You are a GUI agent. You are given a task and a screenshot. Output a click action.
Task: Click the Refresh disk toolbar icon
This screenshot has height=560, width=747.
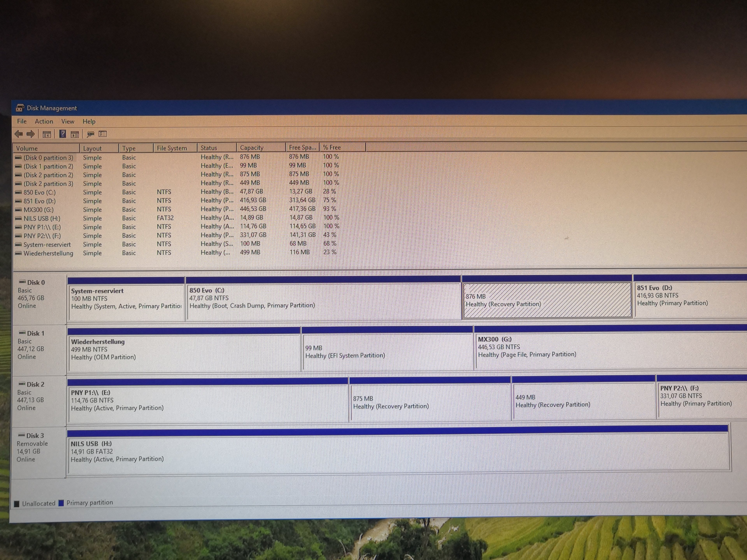[x=90, y=134]
